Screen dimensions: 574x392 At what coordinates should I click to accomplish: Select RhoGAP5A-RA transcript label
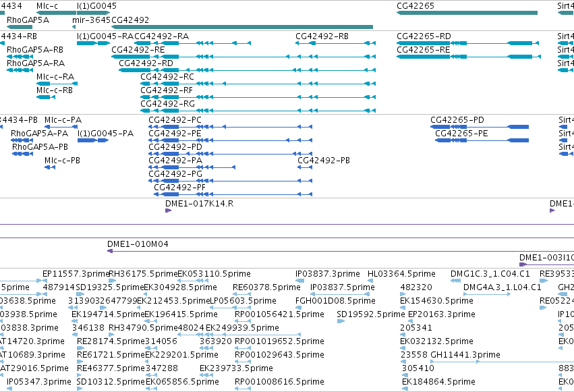(x=36, y=63)
